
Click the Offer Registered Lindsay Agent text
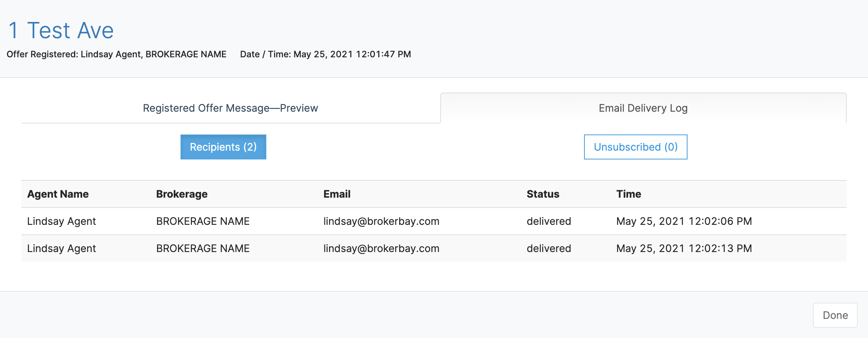pyautogui.click(x=117, y=54)
